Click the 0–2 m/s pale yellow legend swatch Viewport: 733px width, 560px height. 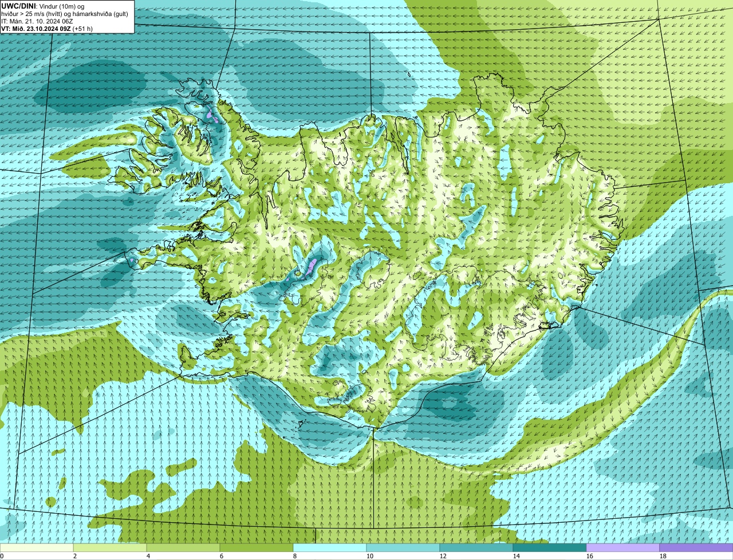(37, 547)
